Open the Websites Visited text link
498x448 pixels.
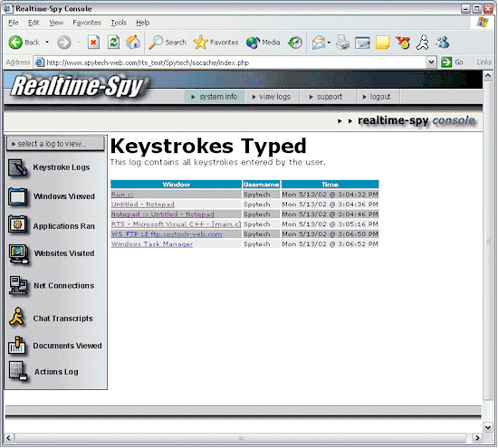coord(64,253)
